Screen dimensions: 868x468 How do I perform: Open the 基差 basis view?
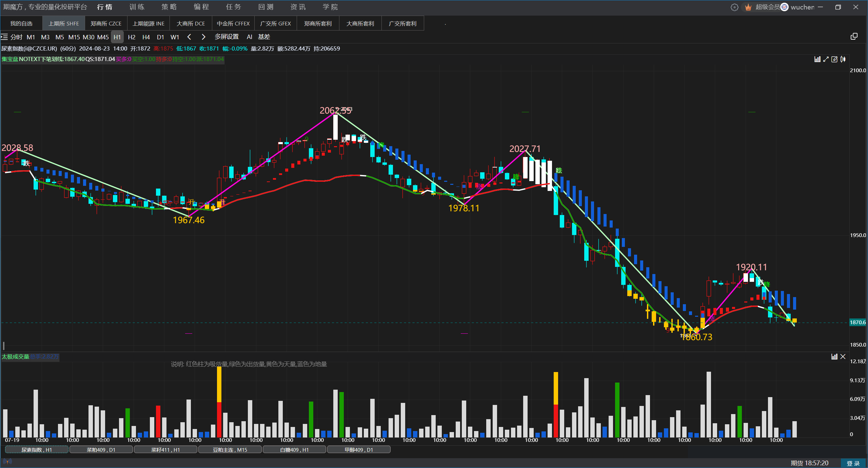[264, 37]
